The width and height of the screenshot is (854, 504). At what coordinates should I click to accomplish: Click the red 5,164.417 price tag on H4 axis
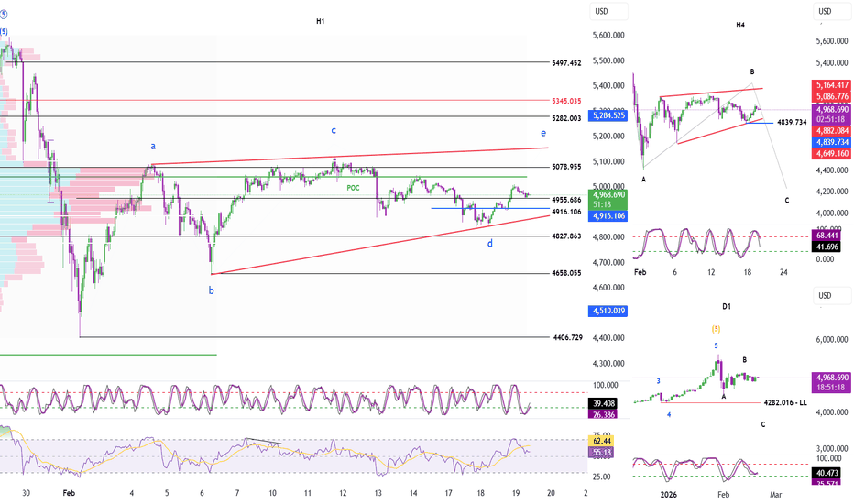click(x=833, y=85)
